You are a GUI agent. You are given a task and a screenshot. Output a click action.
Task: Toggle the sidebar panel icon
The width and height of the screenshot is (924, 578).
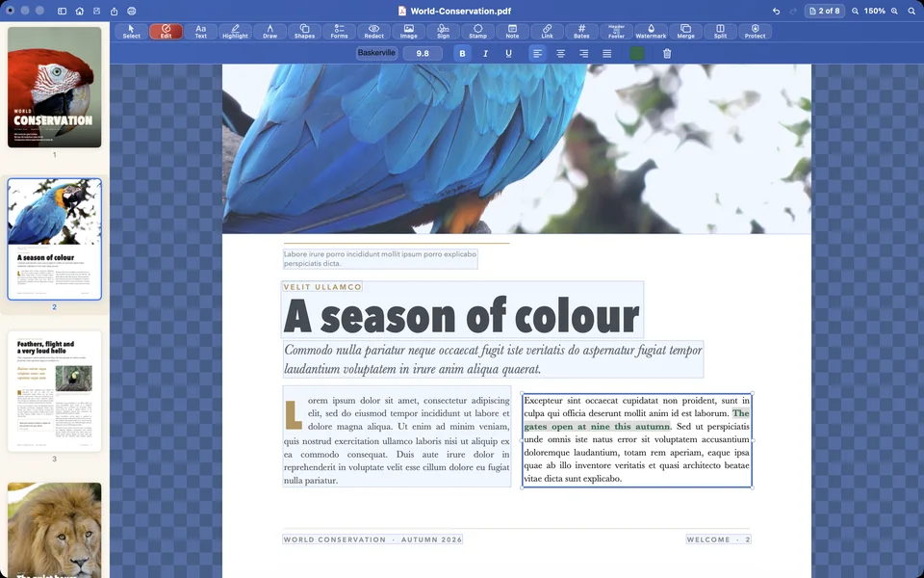click(x=62, y=12)
